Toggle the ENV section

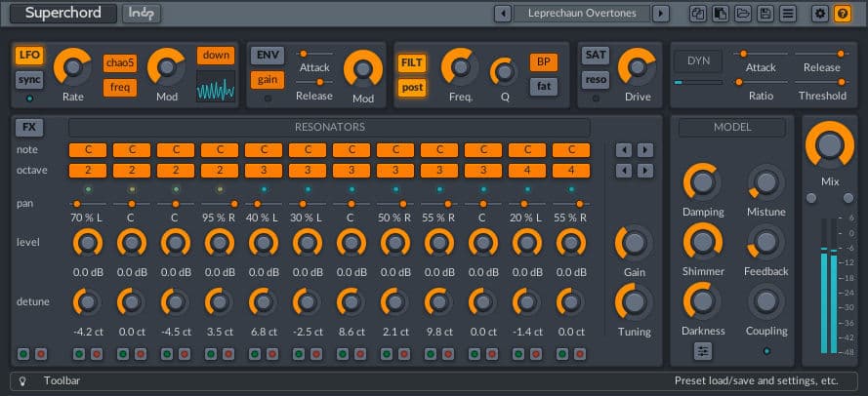[268, 56]
